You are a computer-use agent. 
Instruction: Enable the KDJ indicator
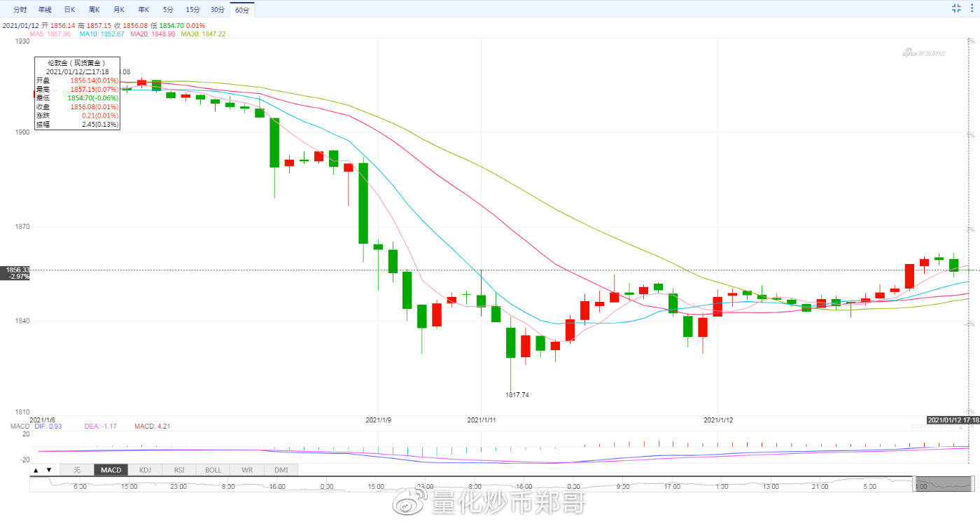[145, 470]
